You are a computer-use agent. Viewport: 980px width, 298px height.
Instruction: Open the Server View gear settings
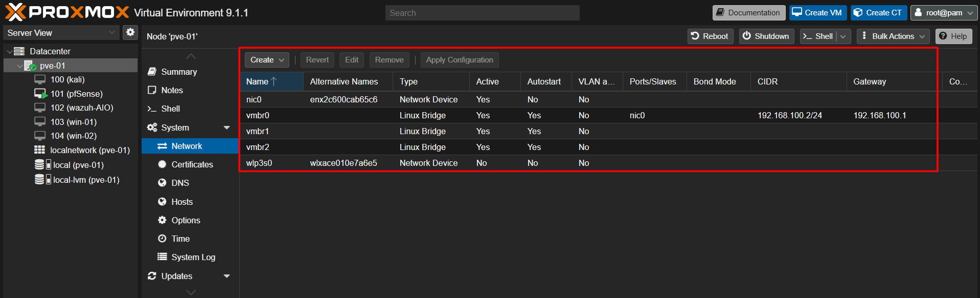tap(130, 32)
